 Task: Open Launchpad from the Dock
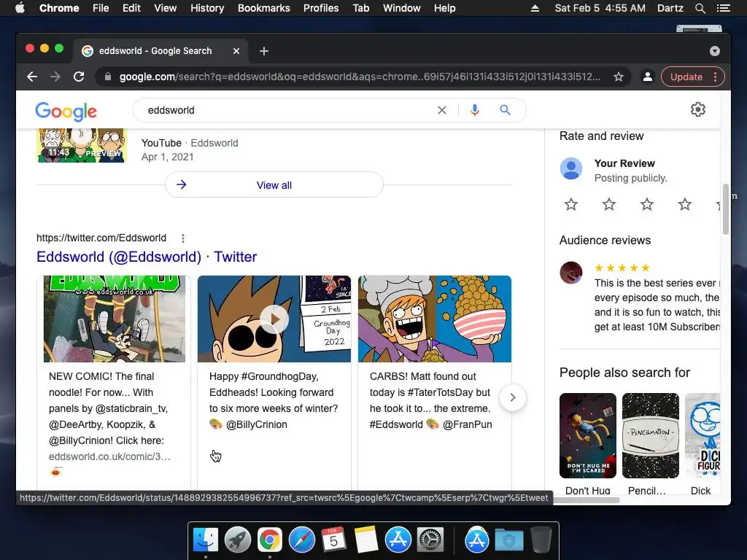[238, 540]
